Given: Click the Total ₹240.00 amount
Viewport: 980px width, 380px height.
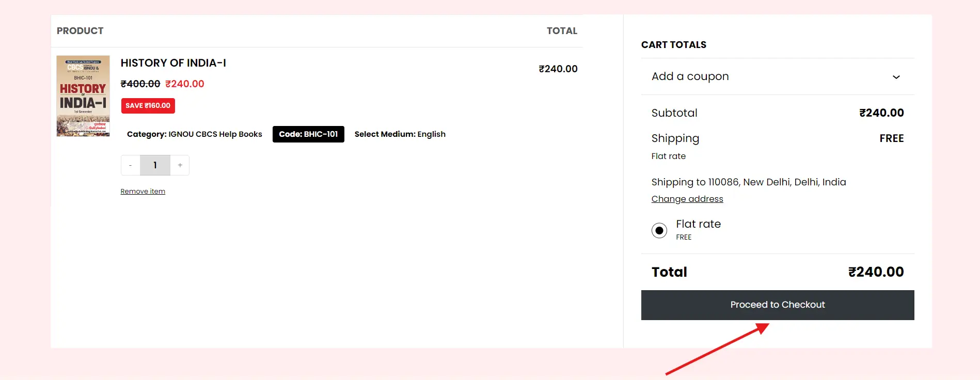Looking at the screenshot, I should click(876, 272).
